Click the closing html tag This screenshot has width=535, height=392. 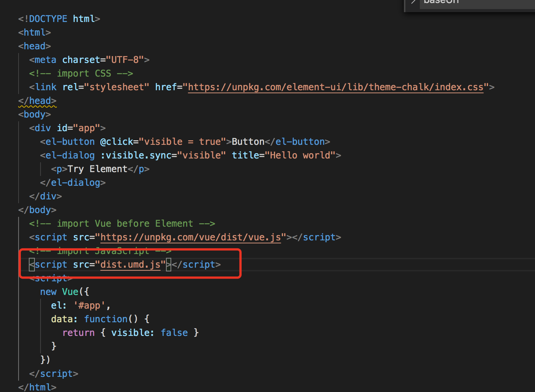coord(37,387)
